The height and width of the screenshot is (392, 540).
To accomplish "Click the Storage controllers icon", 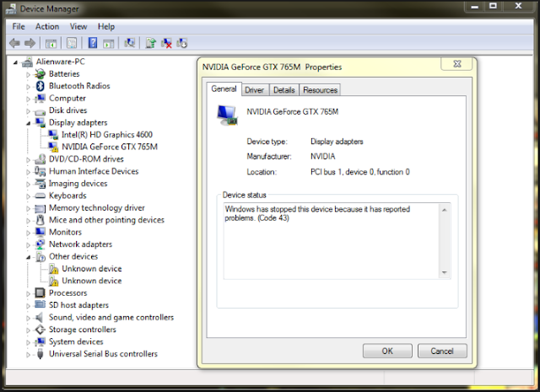I will click(x=40, y=330).
